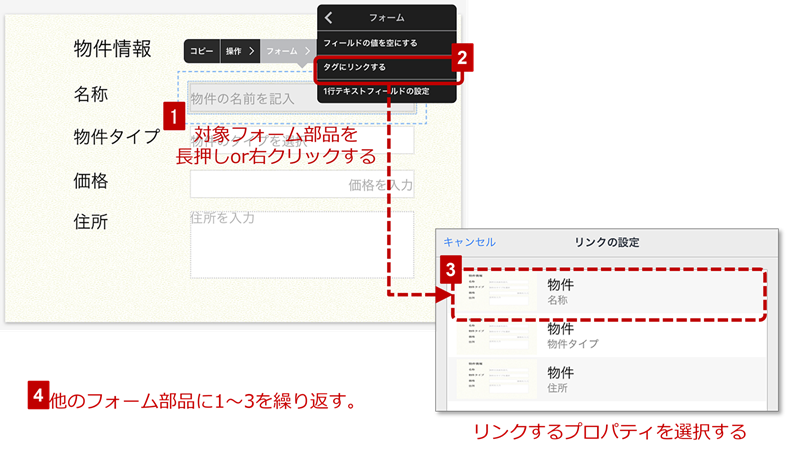Choose フィールドの値を空にする

386,43
